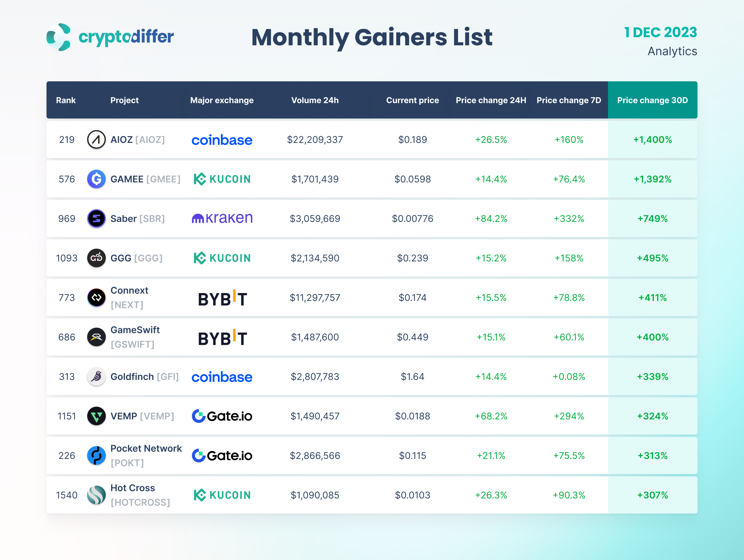Screen dimensions: 744x560
Task: Click the cryptodiffer logo icon
Action: [59, 37]
